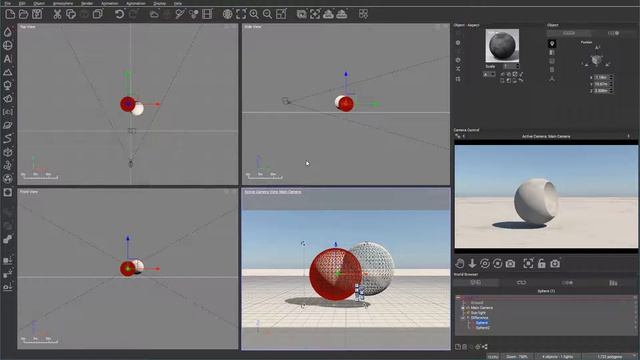Open the Object menu
This screenshot has width=640, height=360.
pos(39,3)
